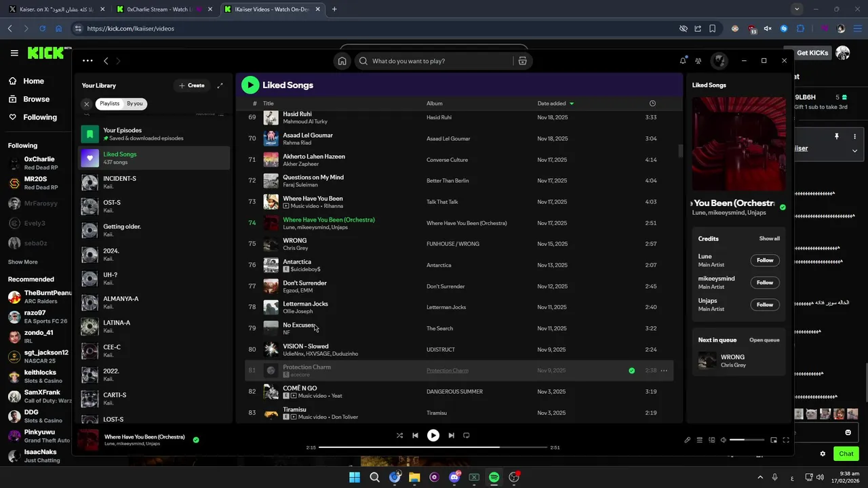Screen dimensions: 868x488
Task: Open chat settings gear icon
Action: [823, 454]
